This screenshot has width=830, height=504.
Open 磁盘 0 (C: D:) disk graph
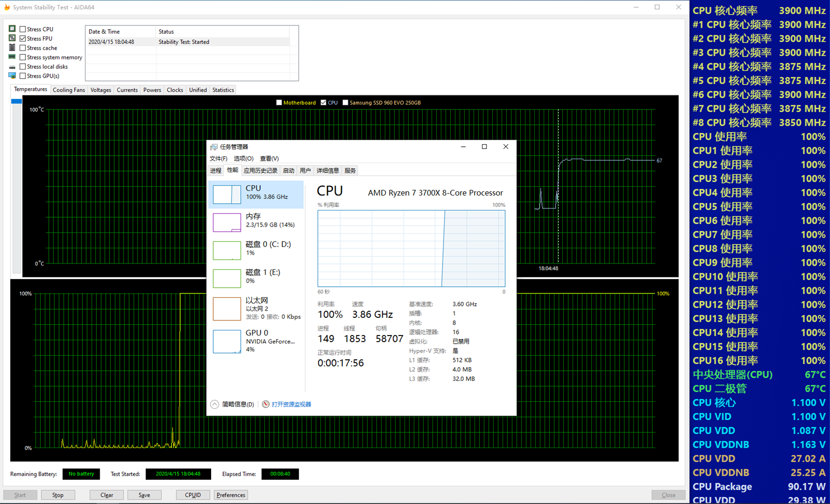227,250
